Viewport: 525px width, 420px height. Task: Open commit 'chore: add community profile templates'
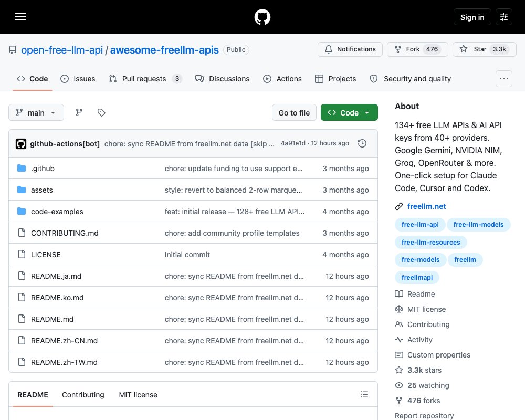tap(232, 233)
